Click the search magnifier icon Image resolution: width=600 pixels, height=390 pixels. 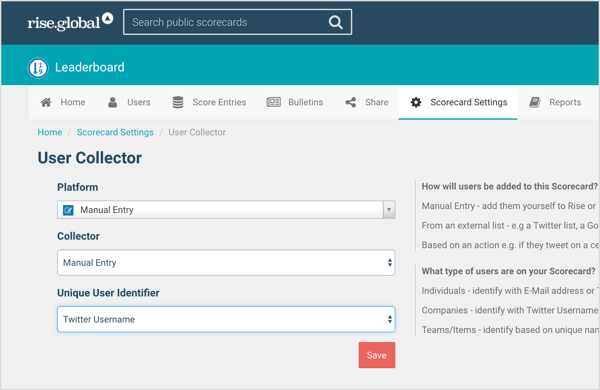click(x=336, y=22)
